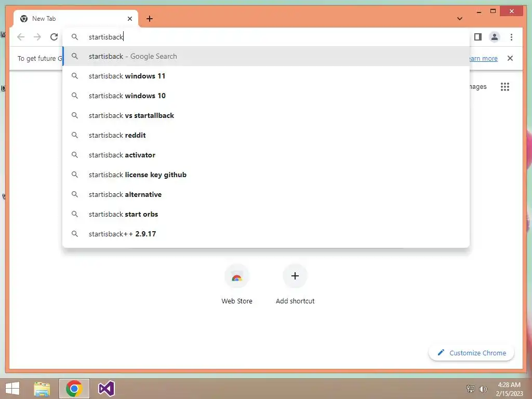Click the taskbar clock showing 4:28 AM
This screenshot has width=532, height=399.
click(509, 389)
